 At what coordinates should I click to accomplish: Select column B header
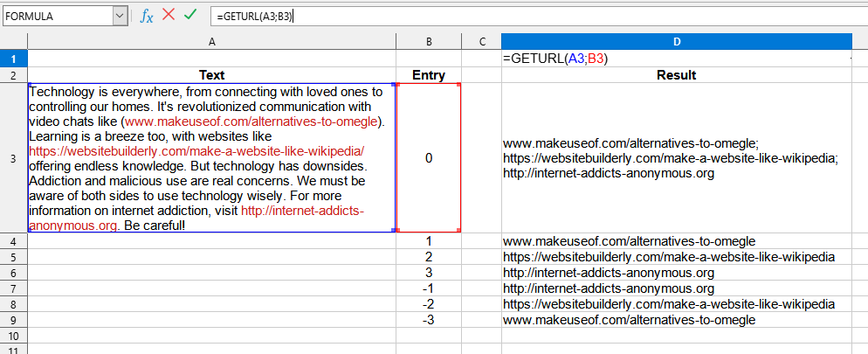click(428, 41)
